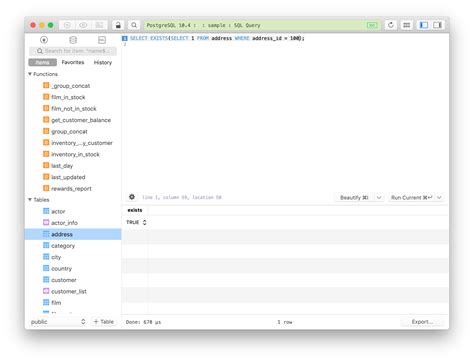474x362 pixels.
Task: Open the customer table
Action: point(64,280)
